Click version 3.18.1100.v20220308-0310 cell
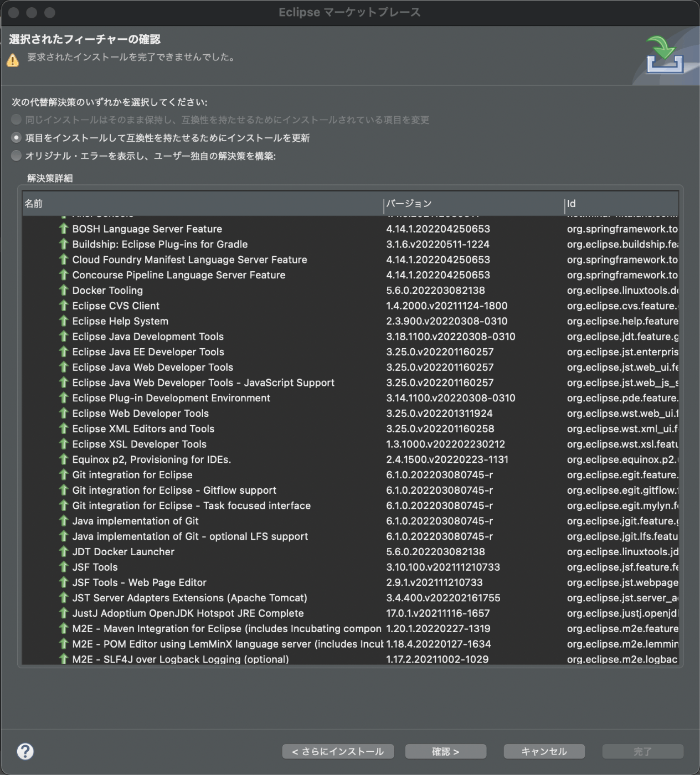Screen dimensions: 700x775 451,337
